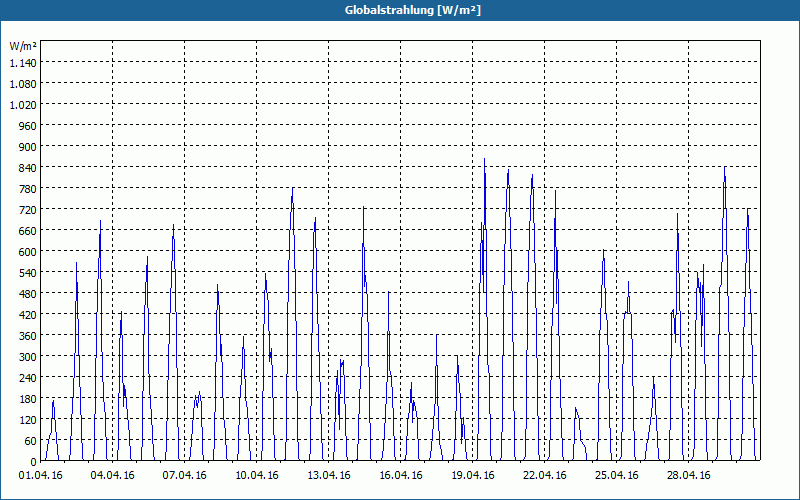Image resolution: width=800 pixels, height=500 pixels.
Task: Select the W/m² axis unit label
Action: point(23,46)
